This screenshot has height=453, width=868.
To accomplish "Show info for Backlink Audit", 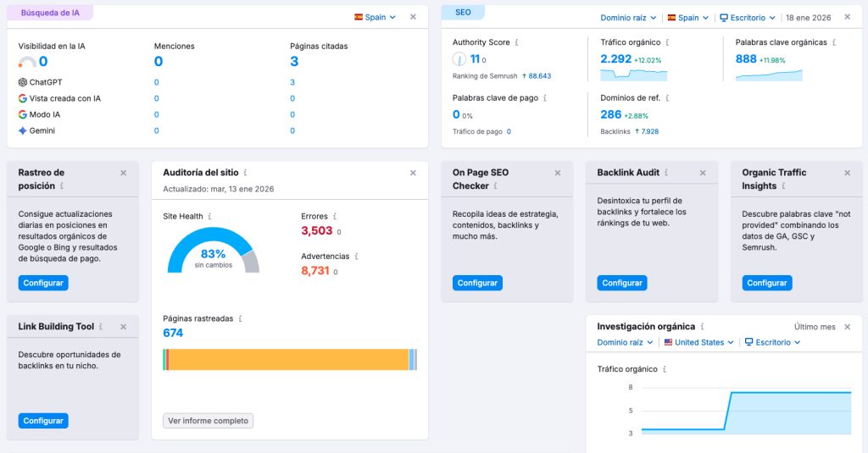I will tap(666, 173).
